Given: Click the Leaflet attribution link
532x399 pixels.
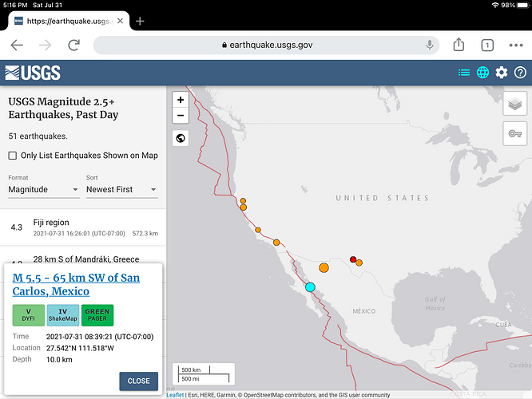Looking at the screenshot, I should click(x=175, y=395).
